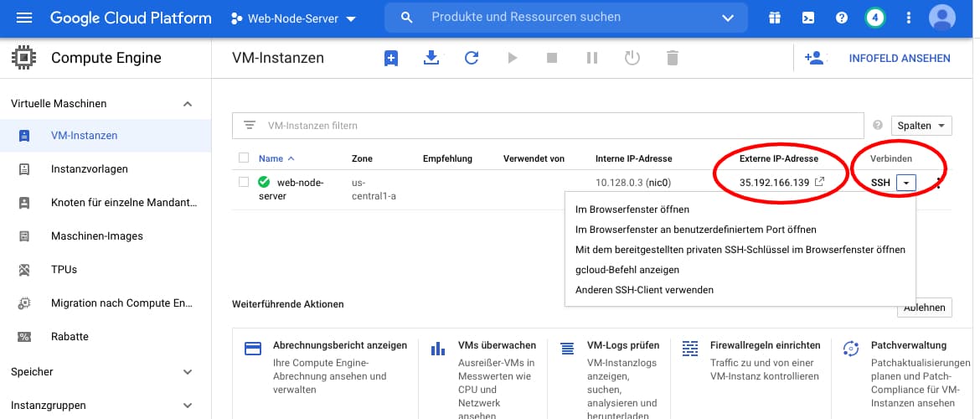The width and height of the screenshot is (980, 419).
Task: Click the firewall rules grid icon
Action: click(x=690, y=349)
